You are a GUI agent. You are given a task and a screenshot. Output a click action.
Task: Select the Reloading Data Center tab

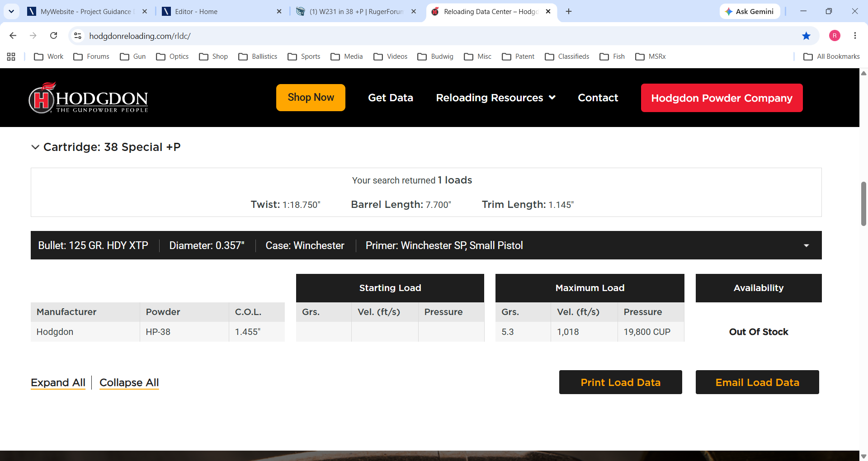[x=491, y=11]
